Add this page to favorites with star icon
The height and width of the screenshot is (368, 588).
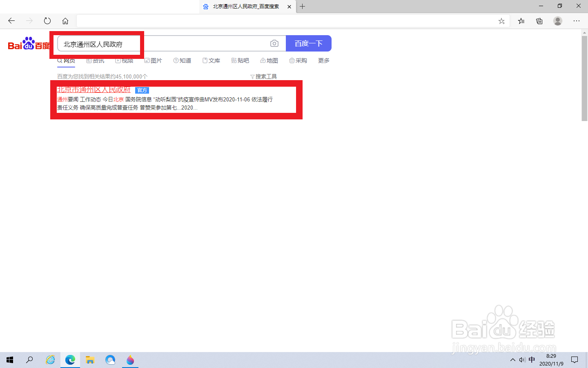pos(501,21)
